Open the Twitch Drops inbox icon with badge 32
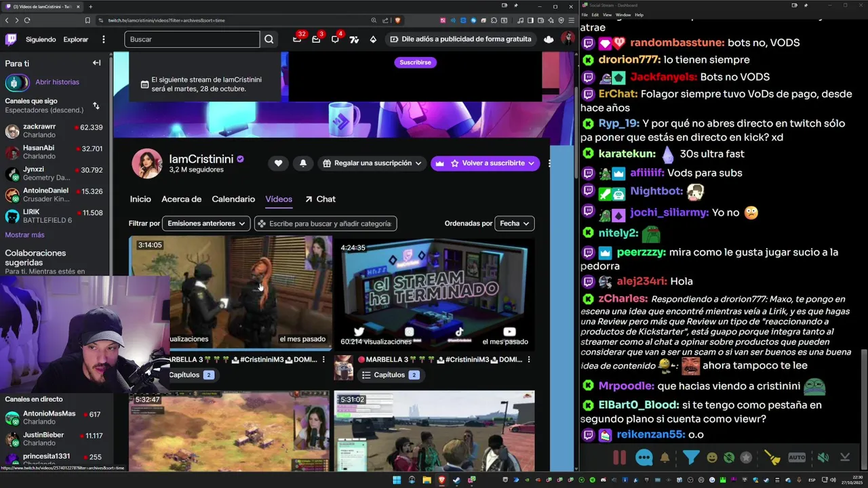 point(297,39)
